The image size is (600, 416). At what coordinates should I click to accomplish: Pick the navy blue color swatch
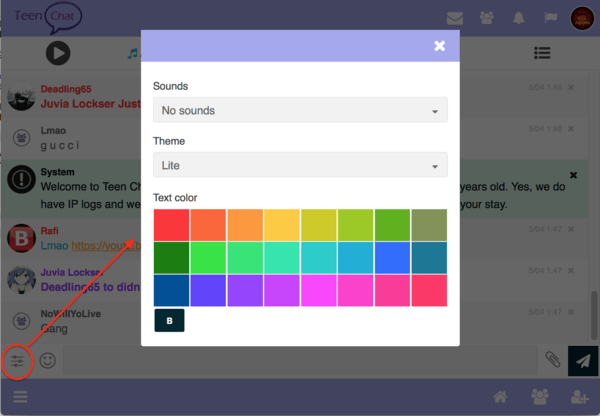[x=171, y=290]
